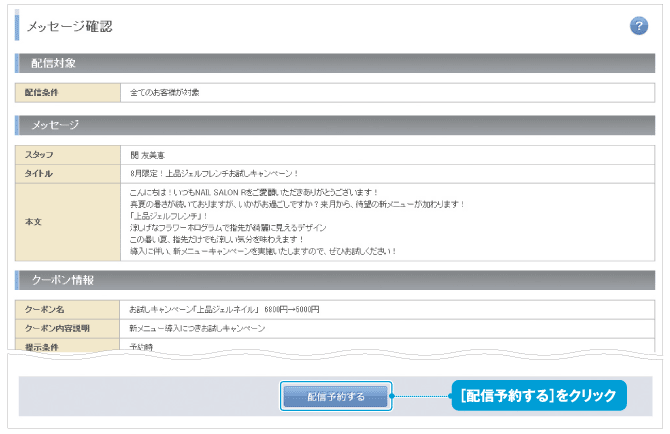Click the メッセージ section header bar

pyautogui.click(x=55, y=126)
